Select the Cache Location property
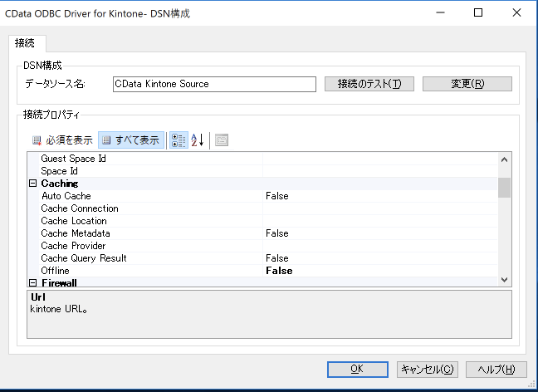538x392 pixels. [74, 221]
